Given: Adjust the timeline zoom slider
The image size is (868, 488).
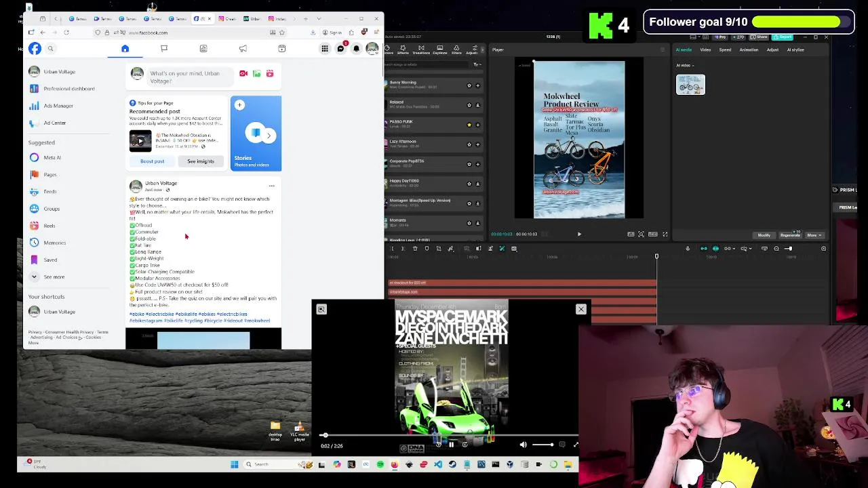Looking at the screenshot, I should (788, 249).
